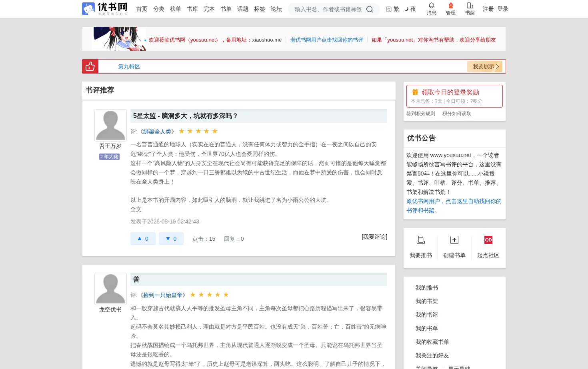Click the 我要推书 icon

click(x=421, y=240)
